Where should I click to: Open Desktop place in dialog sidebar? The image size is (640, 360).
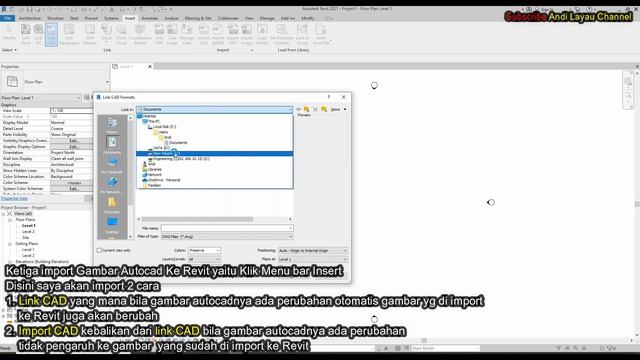(112, 225)
